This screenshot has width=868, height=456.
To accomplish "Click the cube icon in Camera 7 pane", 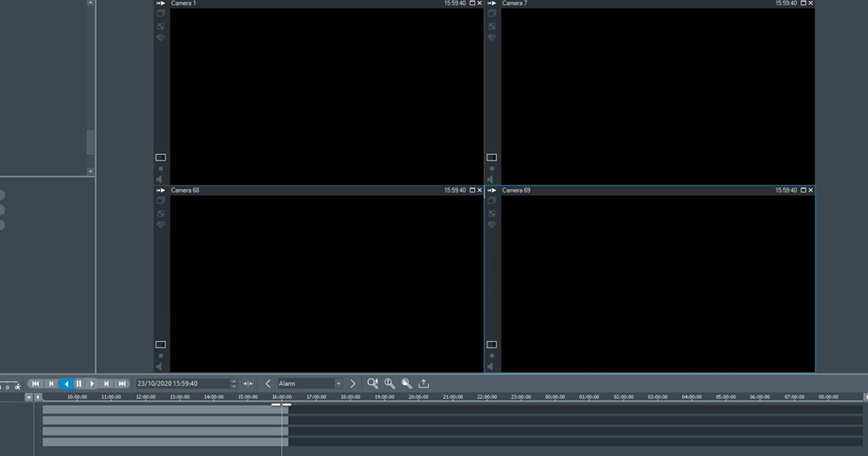I will [x=491, y=13].
